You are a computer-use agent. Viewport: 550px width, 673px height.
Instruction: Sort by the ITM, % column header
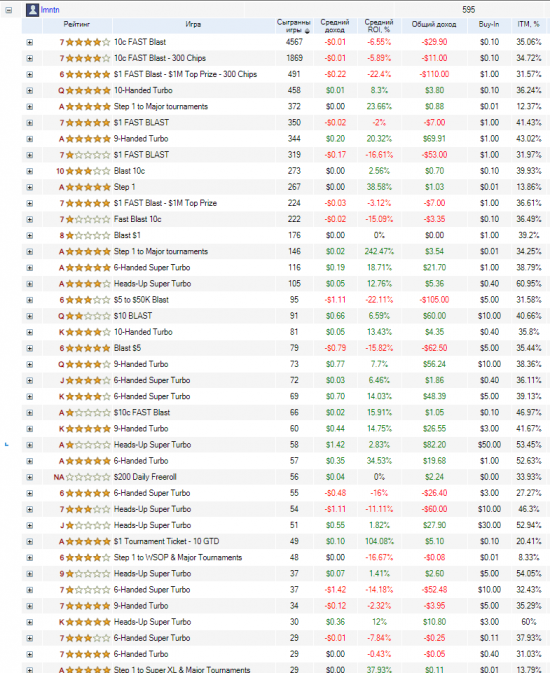[529, 25]
